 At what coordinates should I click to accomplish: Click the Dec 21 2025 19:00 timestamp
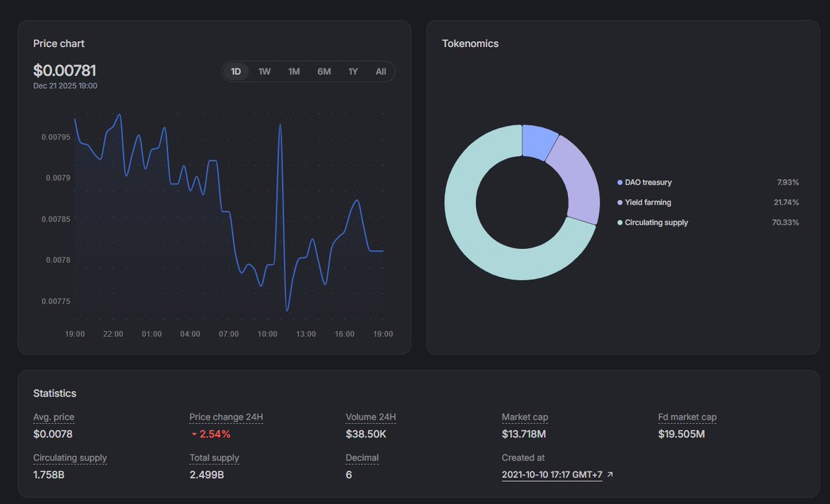[65, 86]
